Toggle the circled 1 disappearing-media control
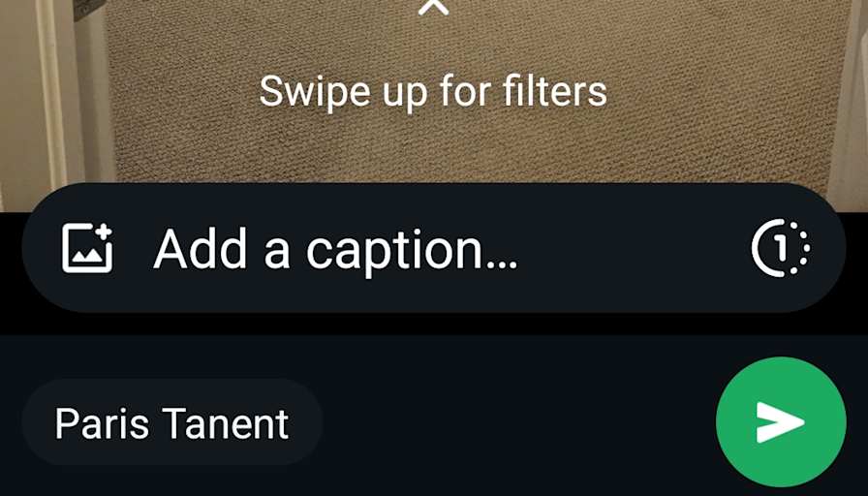868x496 pixels. pyautogui.click(x=781, y=247)
